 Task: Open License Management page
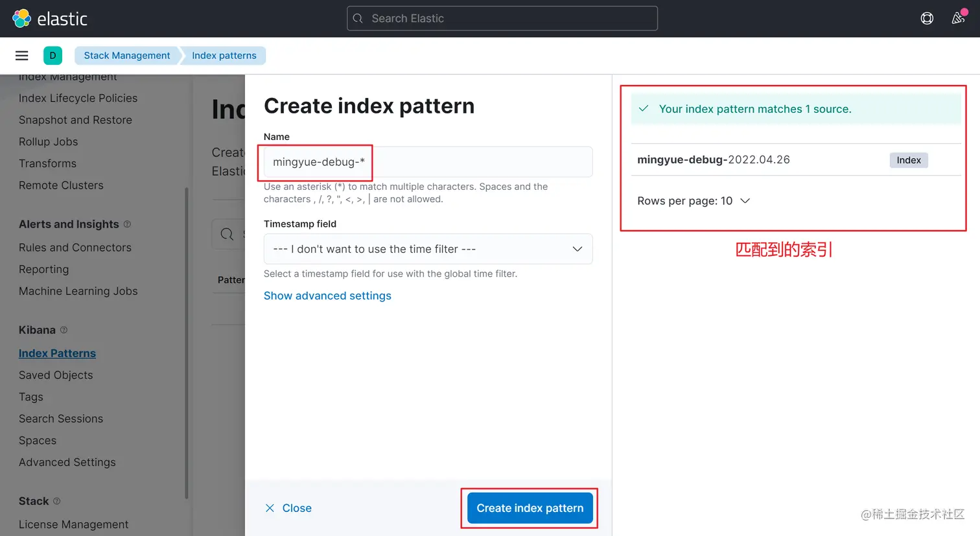(73, 524)
